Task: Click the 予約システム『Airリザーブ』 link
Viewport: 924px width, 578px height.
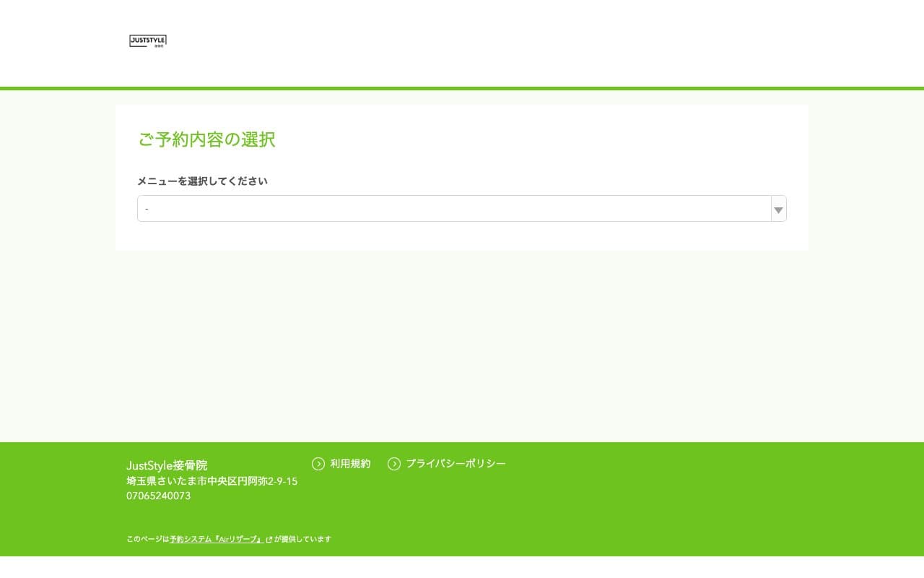Action: (x=216, y=539)
